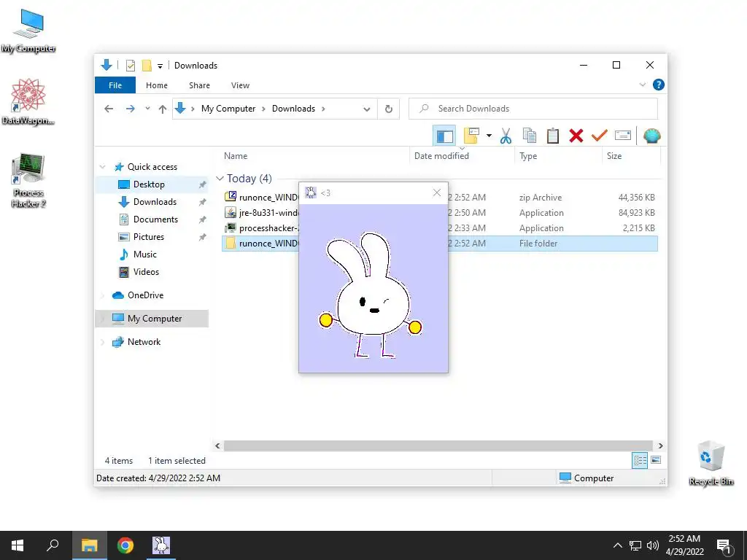
Task: Select the runonce_WIND file folder row
Action: pyautogui.click(x=440, y=244)
